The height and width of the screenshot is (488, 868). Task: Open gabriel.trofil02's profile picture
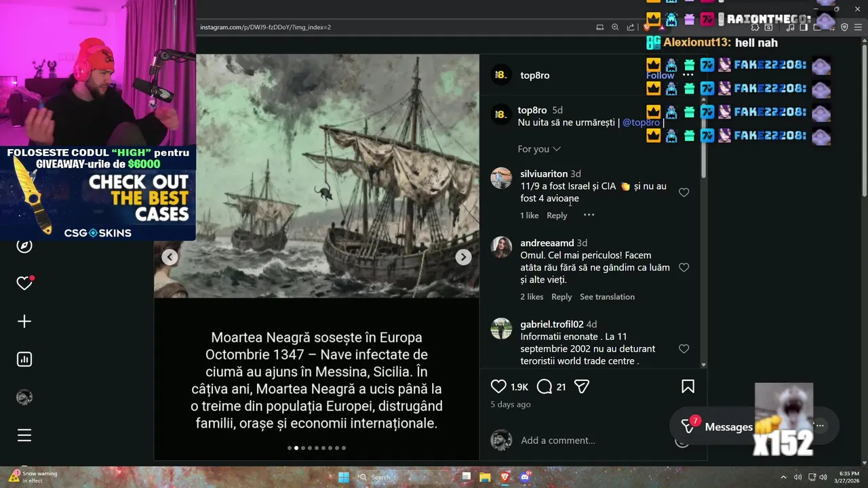click(501, 328)
